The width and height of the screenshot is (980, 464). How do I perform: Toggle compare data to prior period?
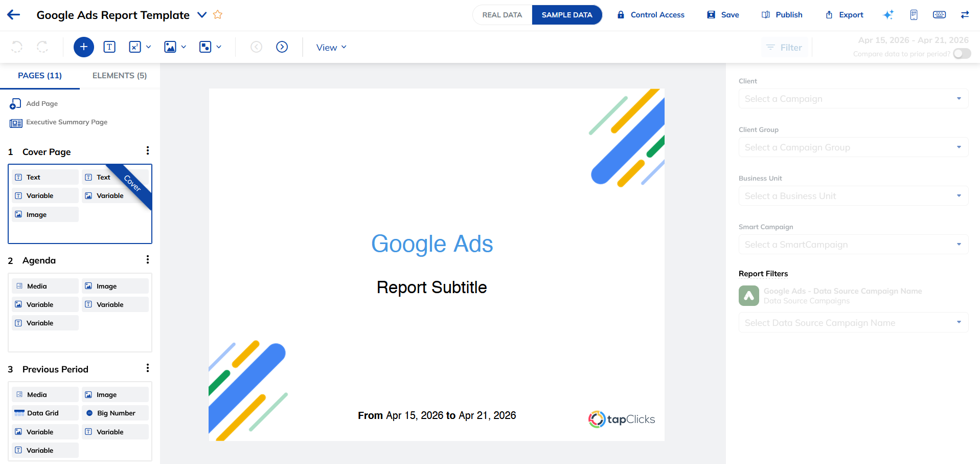pyautogui.click(x=962, y=54)
